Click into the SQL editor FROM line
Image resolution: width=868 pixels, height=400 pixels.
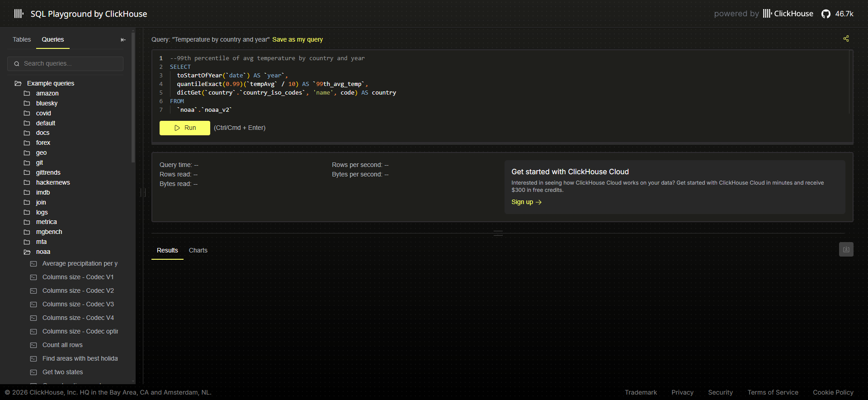(x=177, y=101)
